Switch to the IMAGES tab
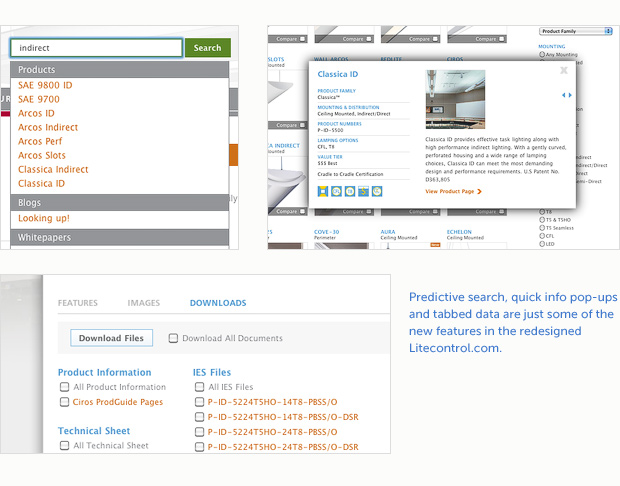This screenshot has height=486, width=620. [x=144, y=303]
